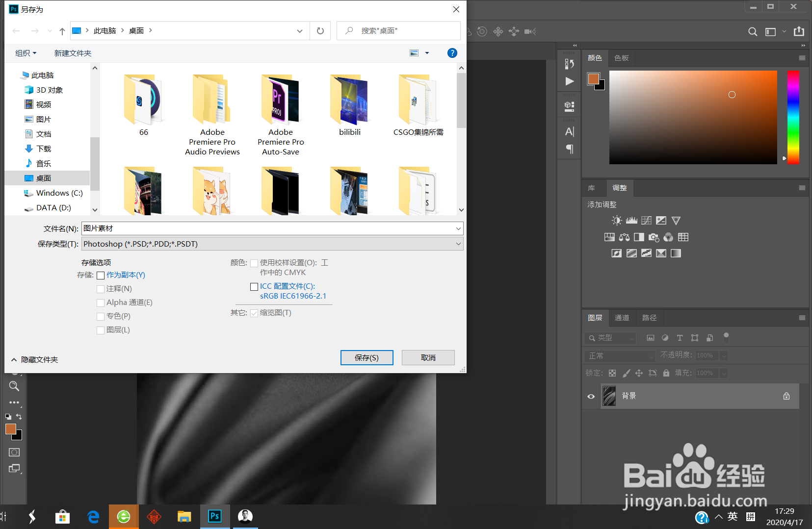Viewport: 812px width, 529px height.
Task: Collapse folders with 隐藏文件夹
Action: click(x=34, y=360)
